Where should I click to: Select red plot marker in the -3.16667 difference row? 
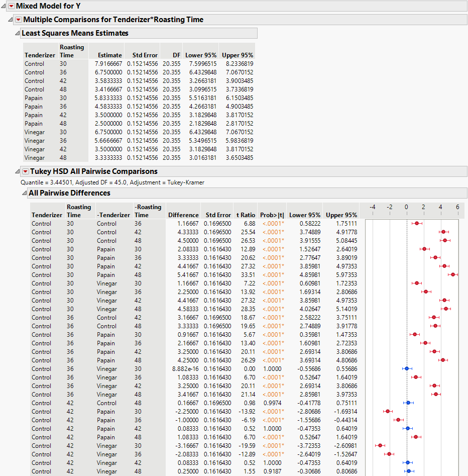click(380, 445)
